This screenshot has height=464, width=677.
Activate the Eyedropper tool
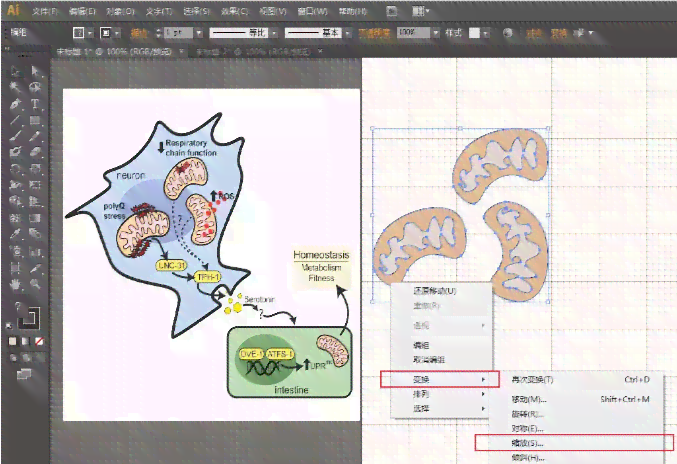(x=15, y=234)
